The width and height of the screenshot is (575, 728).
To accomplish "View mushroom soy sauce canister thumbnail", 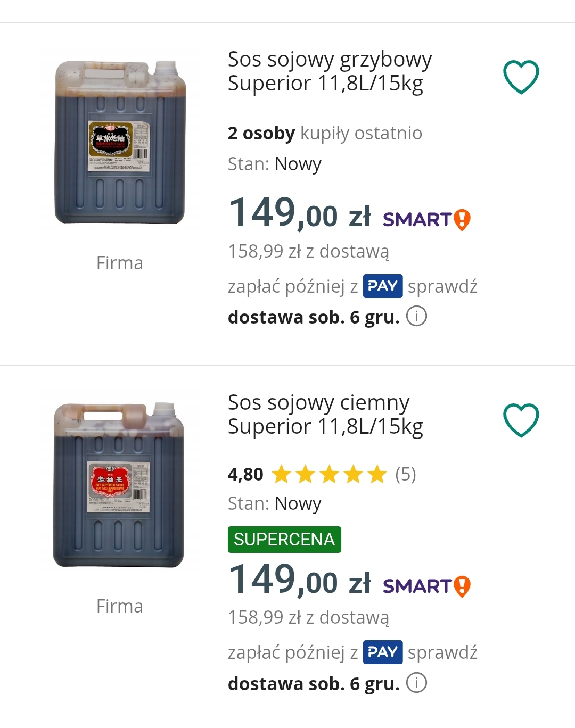I will [120, 142].
